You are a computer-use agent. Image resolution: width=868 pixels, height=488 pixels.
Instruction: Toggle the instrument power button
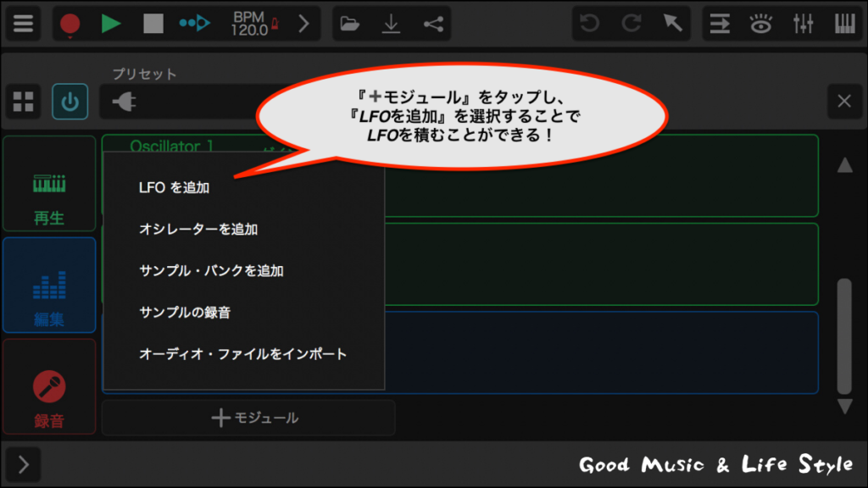[70, 102]
